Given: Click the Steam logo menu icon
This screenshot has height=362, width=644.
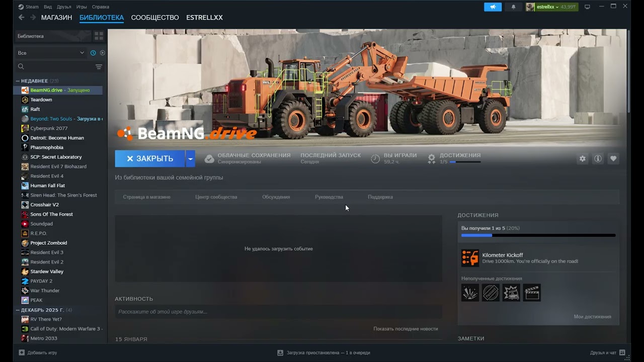Looking at the screenshot, I should click(21, 7).
